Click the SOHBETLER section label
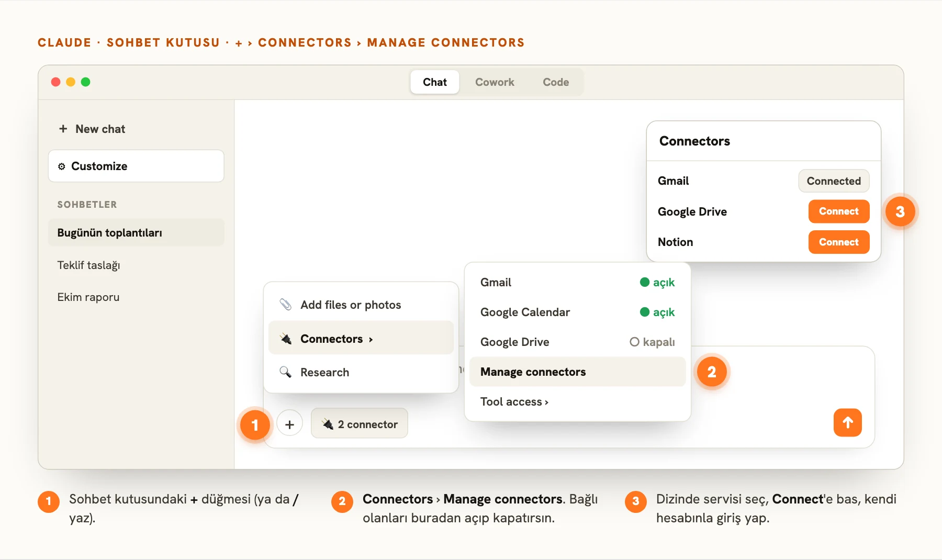 [x=87, y=205]
